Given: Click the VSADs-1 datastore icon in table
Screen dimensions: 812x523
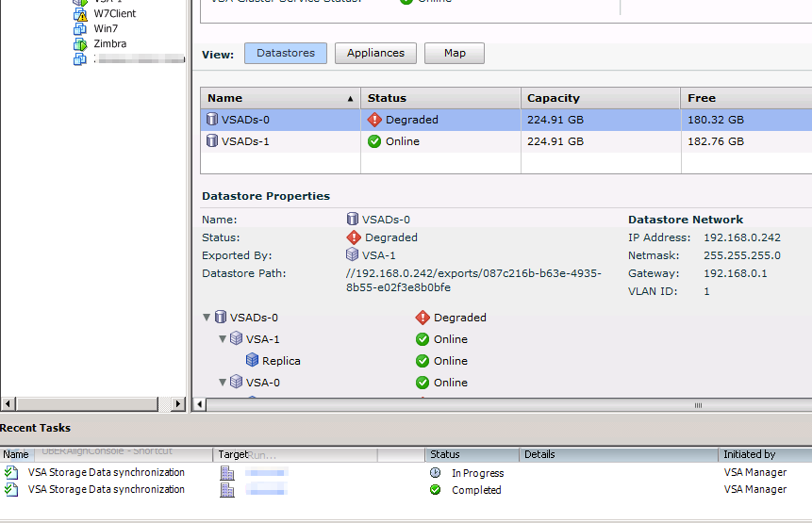Looking at the screenshot, I should 212,140.
